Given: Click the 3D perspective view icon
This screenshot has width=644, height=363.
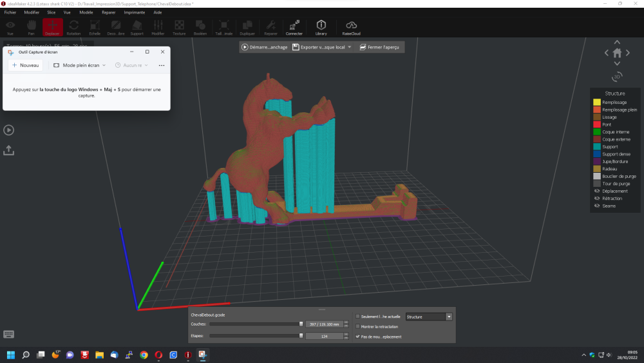Looking at the screenshot, I should pos(617,77).
